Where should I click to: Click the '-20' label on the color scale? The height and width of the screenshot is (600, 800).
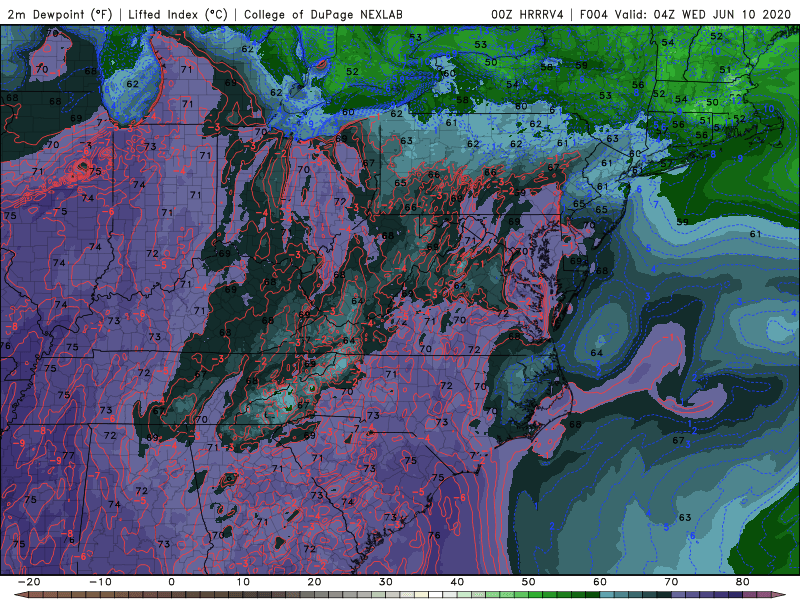coord(29,582)
